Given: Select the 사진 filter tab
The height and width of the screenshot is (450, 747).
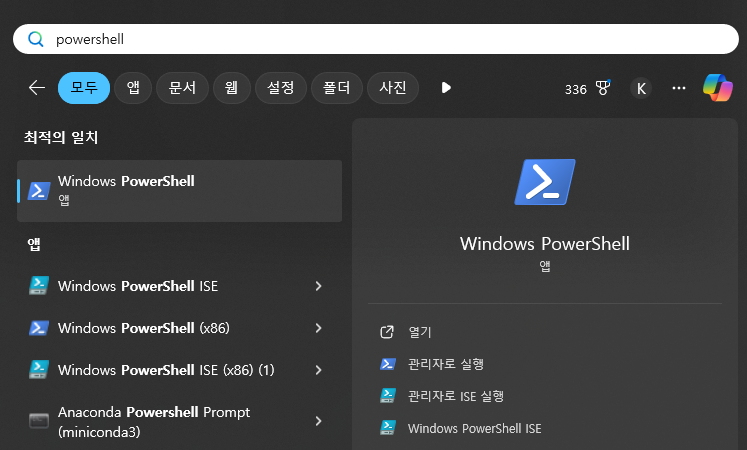Looking at the screenshot, I should pyautogui.click(x=393, y=88).
